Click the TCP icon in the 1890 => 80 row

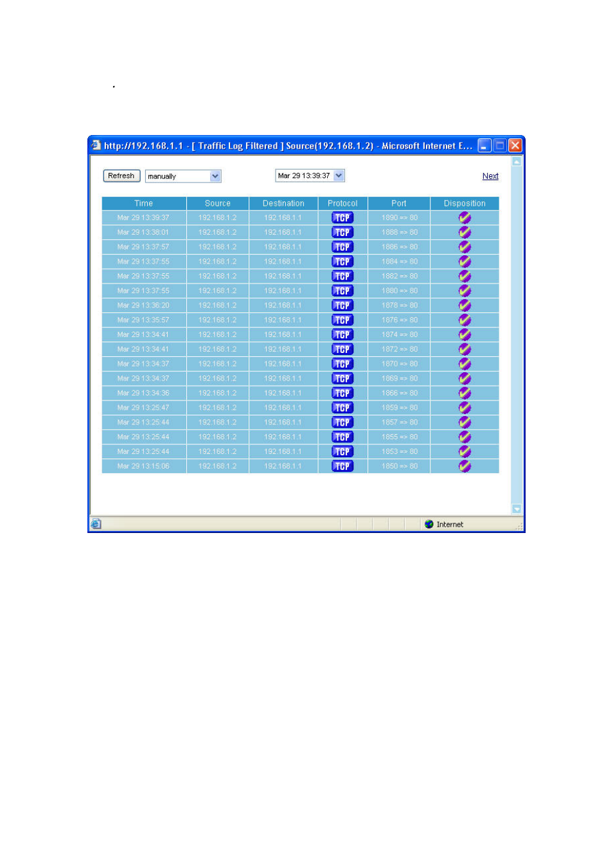[x=342, y=218]
